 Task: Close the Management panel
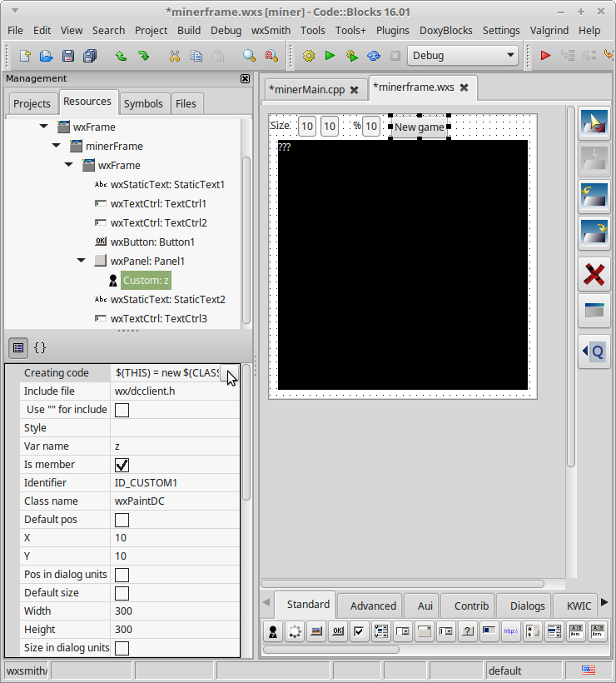pyautogui.click(x=245, y=78)
